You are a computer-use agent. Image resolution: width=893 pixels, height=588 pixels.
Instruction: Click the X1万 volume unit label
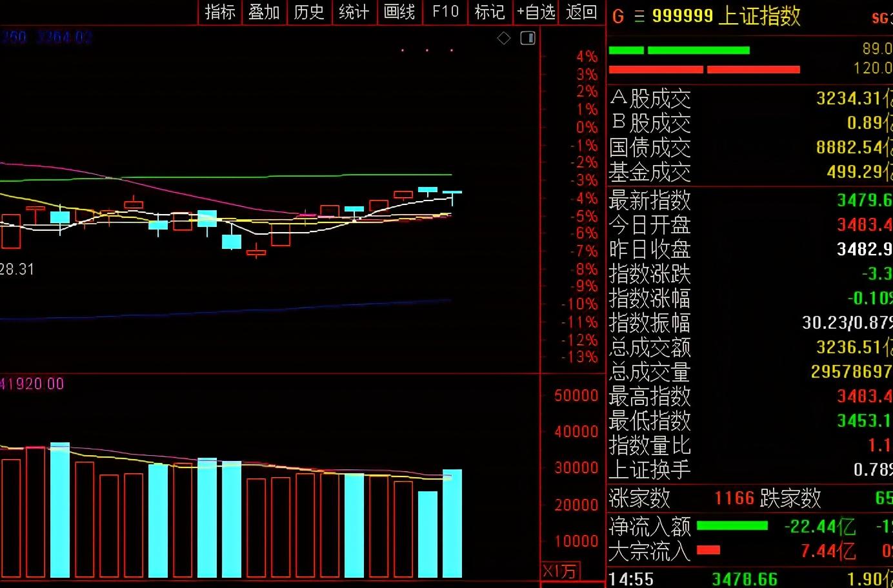(x=560, y=571)
